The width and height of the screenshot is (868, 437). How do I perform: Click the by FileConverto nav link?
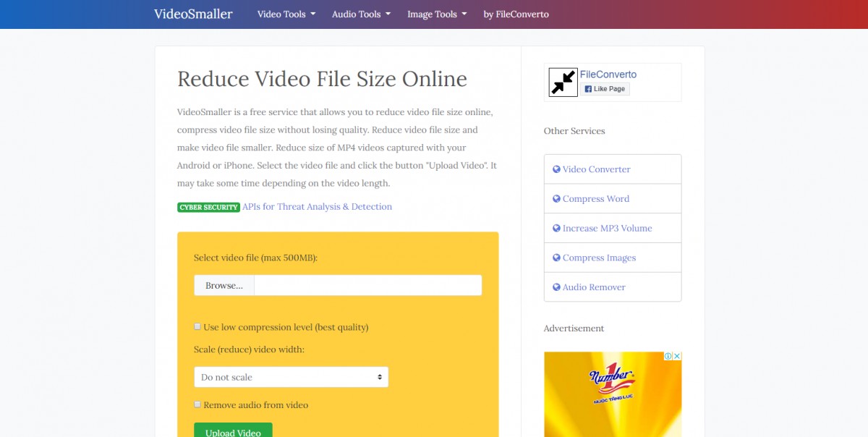tap(516, 14)
